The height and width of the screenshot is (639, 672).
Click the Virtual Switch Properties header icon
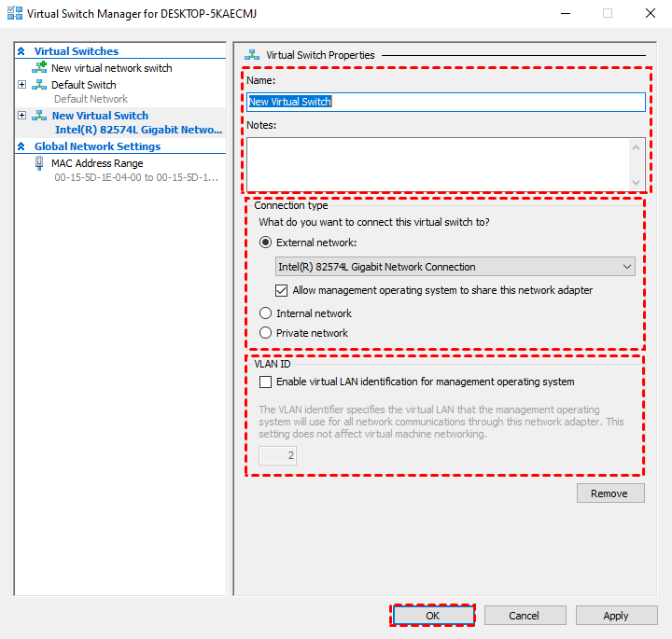(x=252, y=55)
